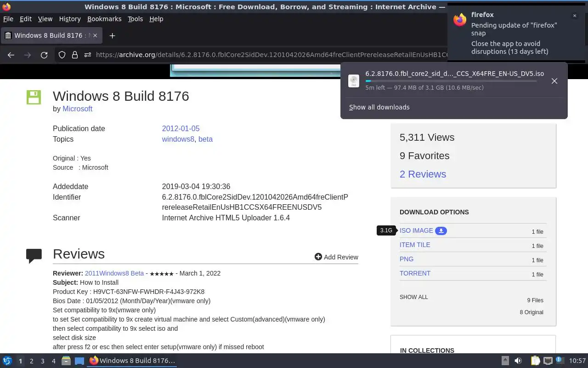The height and width of the screenshot is (368, 588).
Task: Click the ISO IMAGE download arrow icon
Action: [x=441, y=231]
